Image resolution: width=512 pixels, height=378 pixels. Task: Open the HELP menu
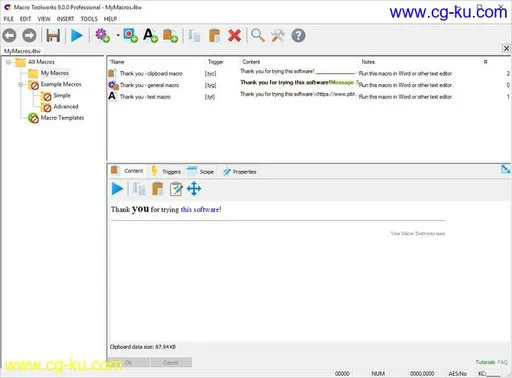[x=110, y=19]
